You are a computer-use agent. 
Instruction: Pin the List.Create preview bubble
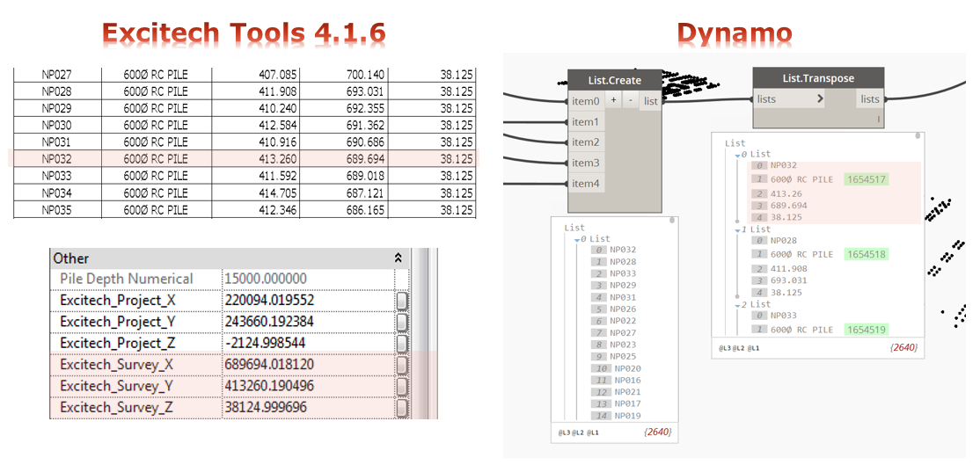(x=672, y=221)
